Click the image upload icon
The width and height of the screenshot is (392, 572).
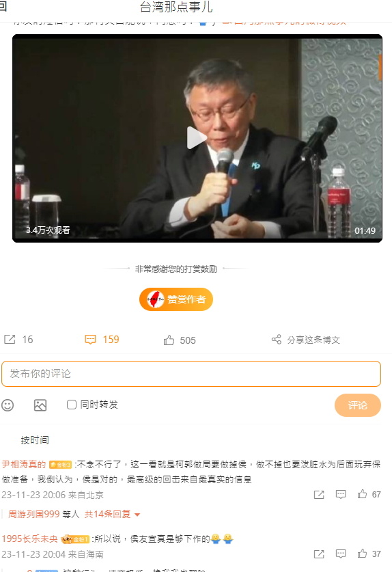coord(40,405)
